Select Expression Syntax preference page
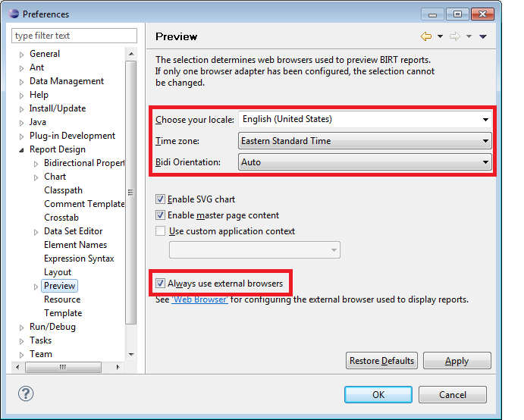524x420 pixels. [79, 259]
